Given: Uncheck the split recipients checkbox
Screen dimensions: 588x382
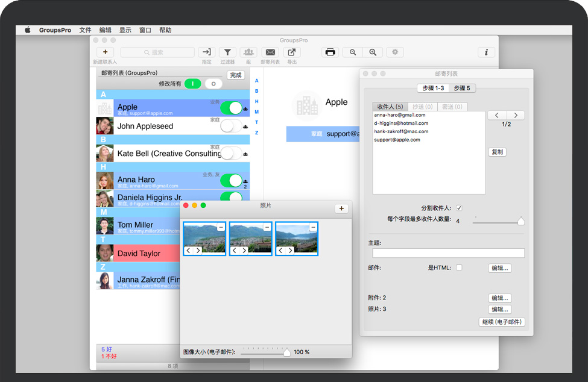Looking at the screenshot, I should pos(459,208).
